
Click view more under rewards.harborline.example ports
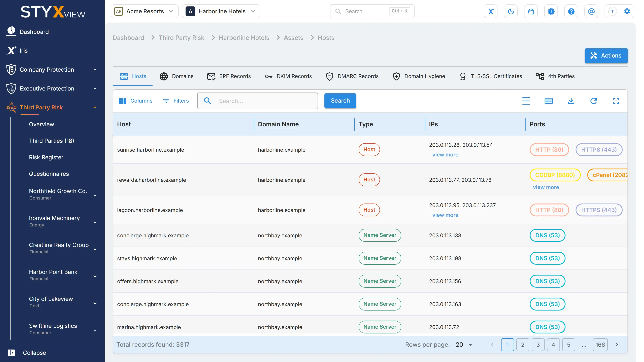click(x=546, y=187)
